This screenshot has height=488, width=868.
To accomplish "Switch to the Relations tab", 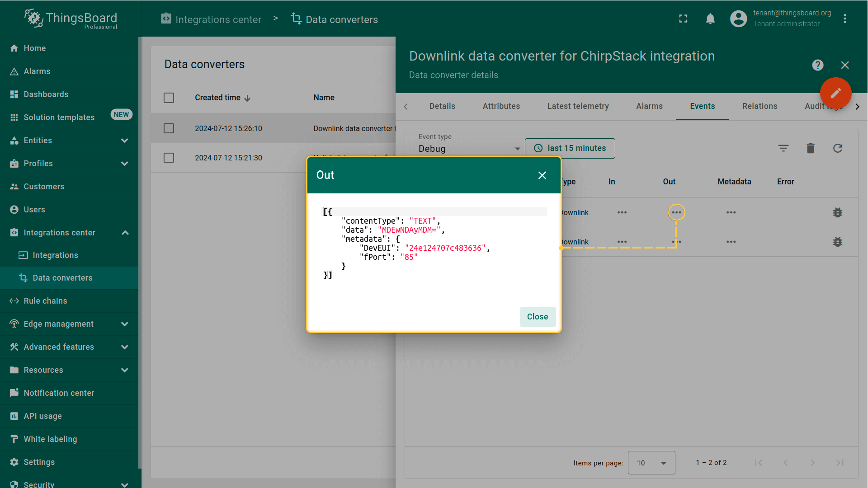I will (x=759, y=106).
